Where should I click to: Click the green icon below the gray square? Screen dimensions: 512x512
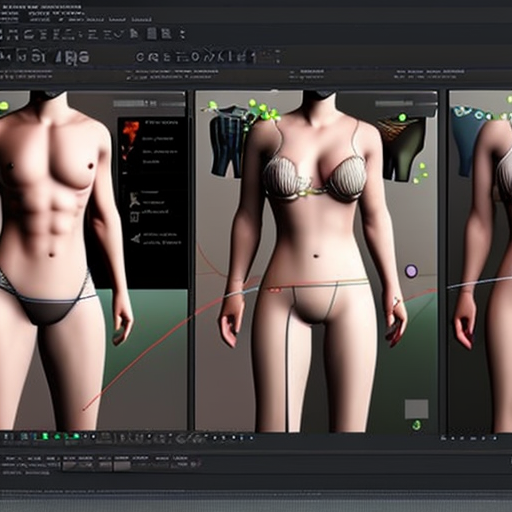tap(416, 425)
